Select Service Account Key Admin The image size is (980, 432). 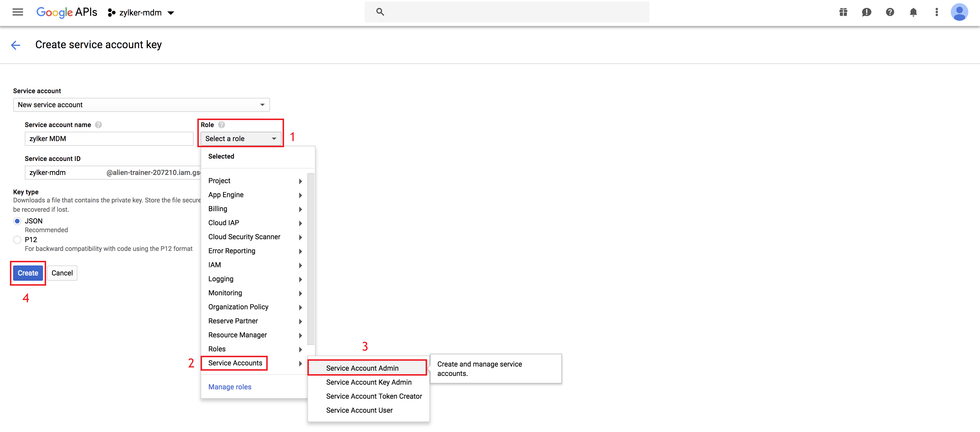tap(369, 382)
